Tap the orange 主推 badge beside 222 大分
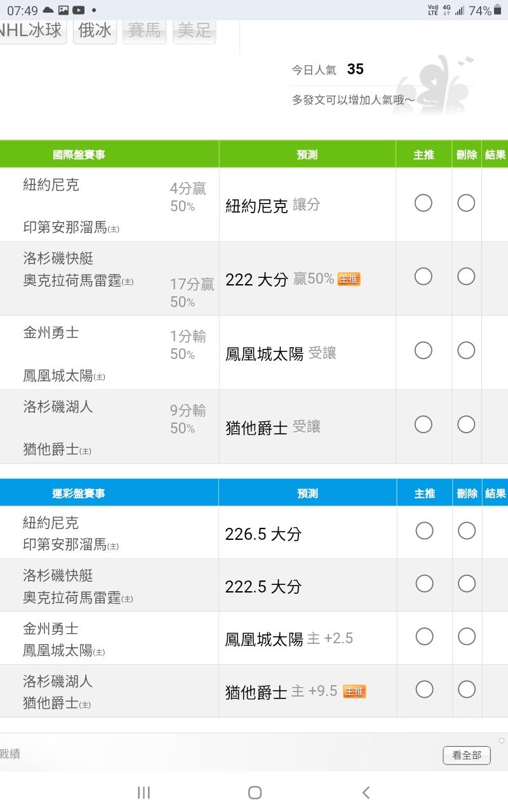Viewport: 508px width, 812px height. coord(349,279)
